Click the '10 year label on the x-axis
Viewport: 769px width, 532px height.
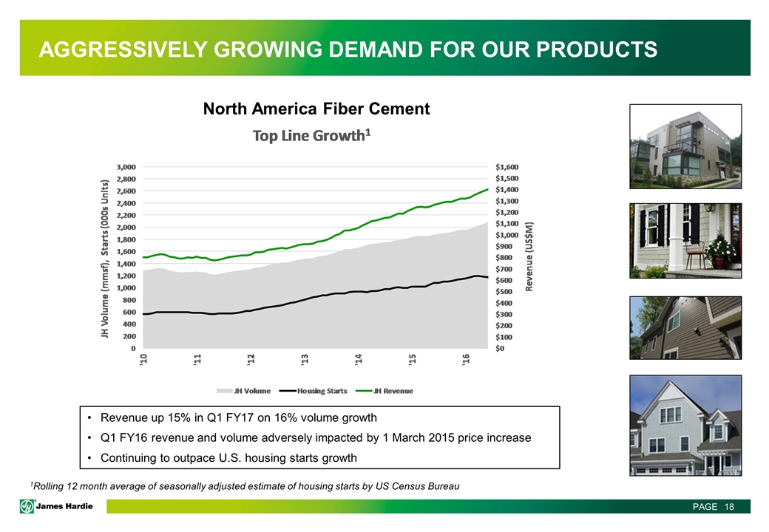(143, 359)
